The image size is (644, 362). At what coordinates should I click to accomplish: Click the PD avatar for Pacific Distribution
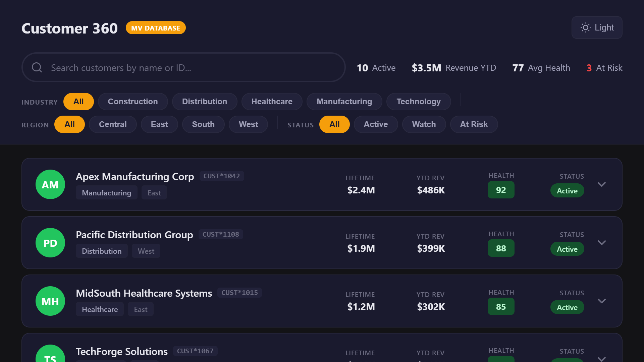click(50, 243)
